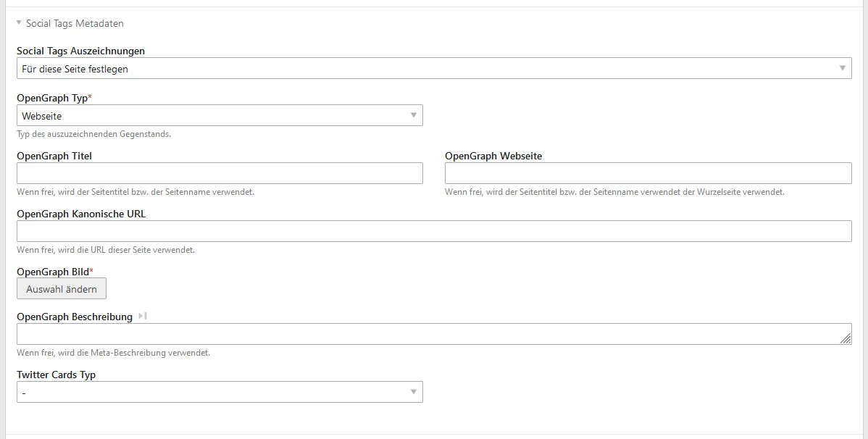Click the Social Tags Auszeichnungen label
The image size is (868, 439).
(80, 51)
